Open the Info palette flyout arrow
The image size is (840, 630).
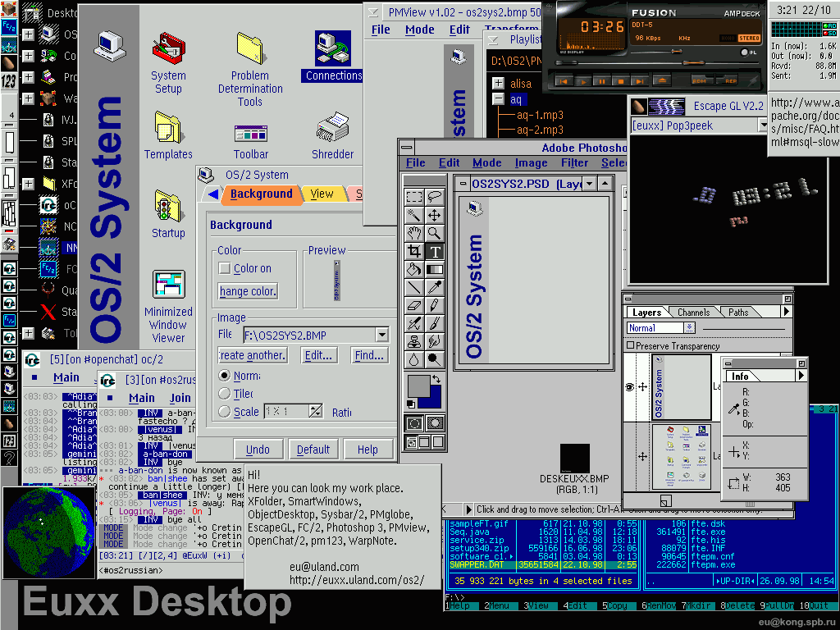801,376
